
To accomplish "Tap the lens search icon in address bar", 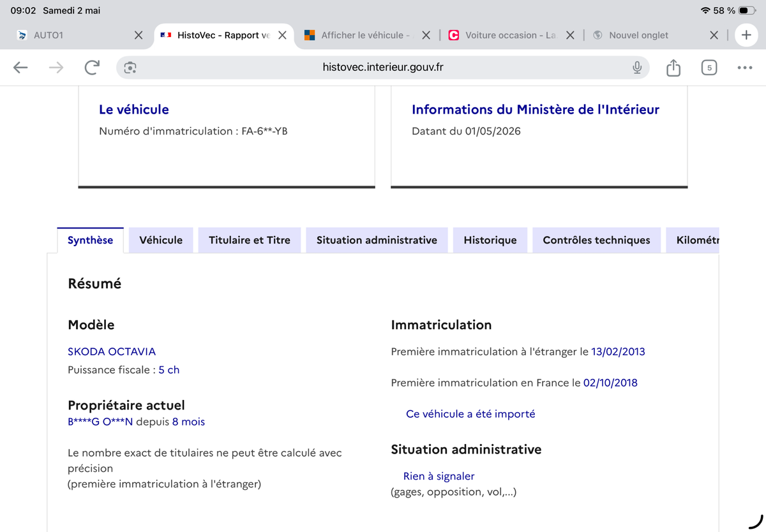I will point(130,68).
